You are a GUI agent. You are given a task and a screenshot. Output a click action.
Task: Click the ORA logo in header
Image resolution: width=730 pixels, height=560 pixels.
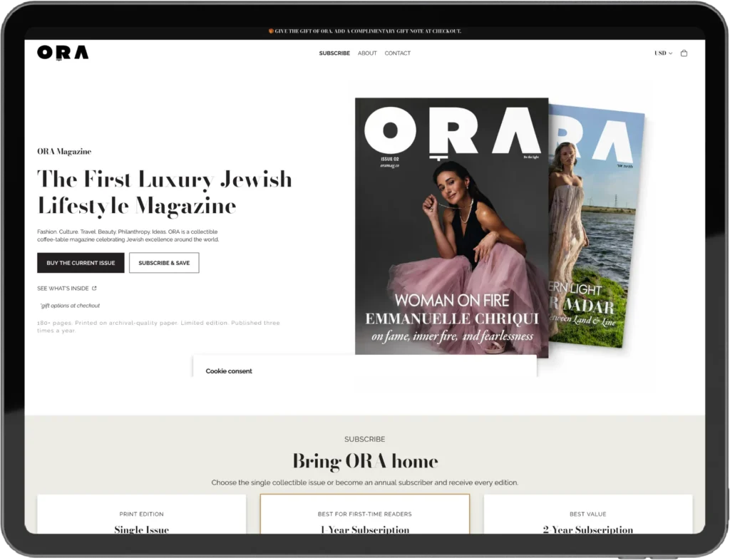point(63,53)
